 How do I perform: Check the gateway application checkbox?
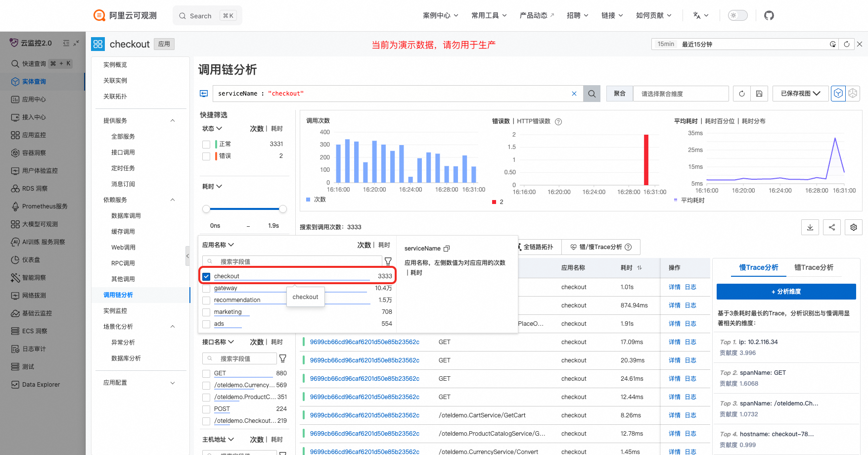tap(206, 288)
